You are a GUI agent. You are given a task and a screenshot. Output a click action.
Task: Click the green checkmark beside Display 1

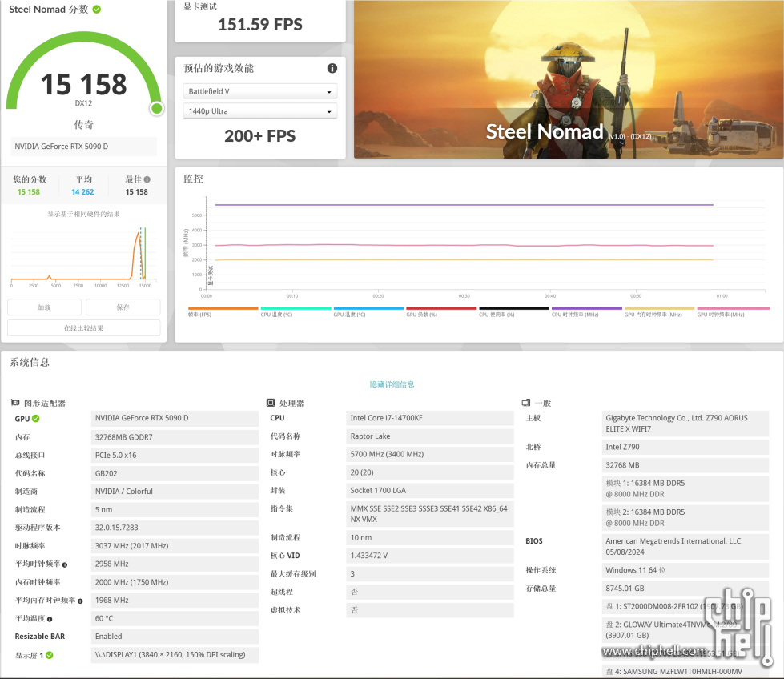click(x=50, y=655)
